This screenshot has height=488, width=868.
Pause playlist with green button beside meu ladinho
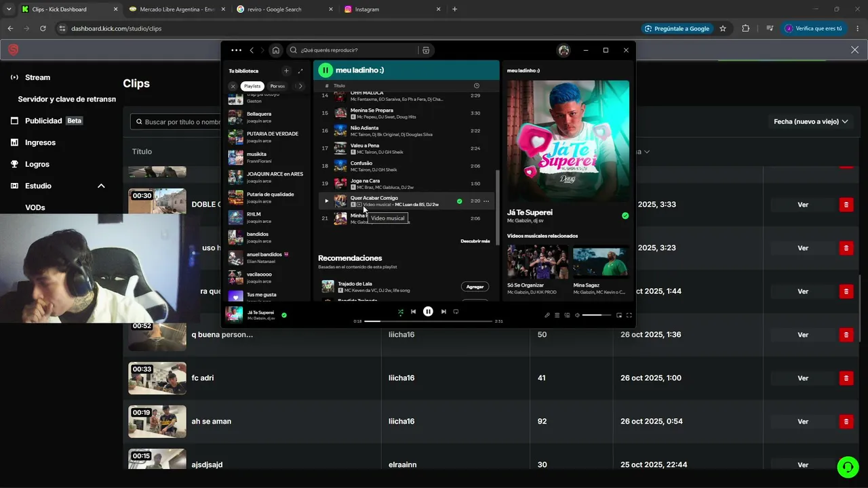(x=325, y=70)
